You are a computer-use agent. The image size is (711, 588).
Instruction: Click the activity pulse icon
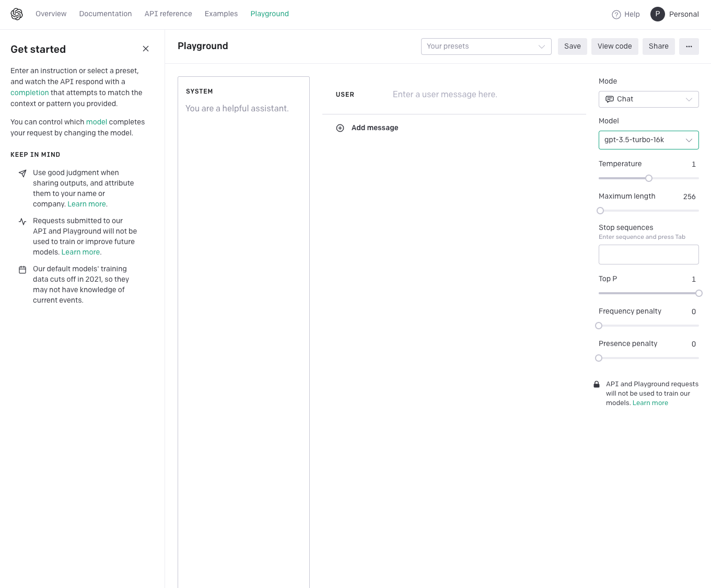pyautogui.click(x=22, y=222)
